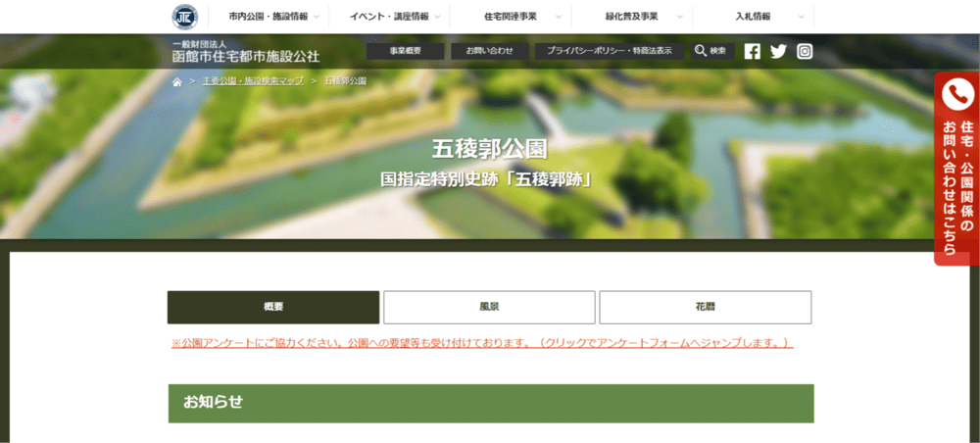Expand 市内公園・施設情報 dropdown arrow
The image size is (980, 443).
[x=317, y=18]
